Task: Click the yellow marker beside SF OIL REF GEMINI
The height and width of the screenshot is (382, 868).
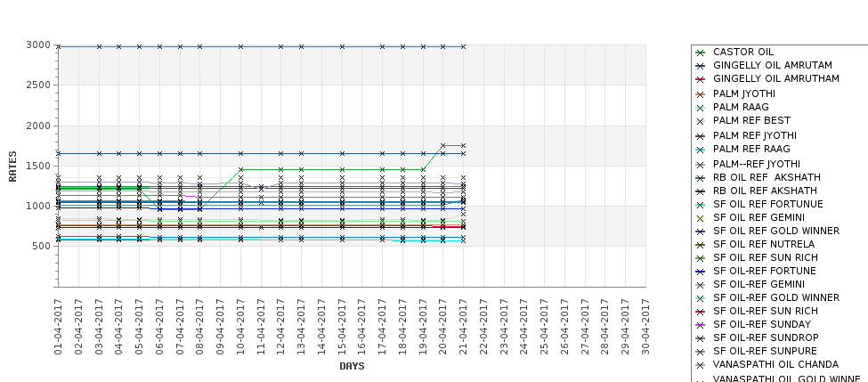Action: pyautogui.click(x=701, y=219)
